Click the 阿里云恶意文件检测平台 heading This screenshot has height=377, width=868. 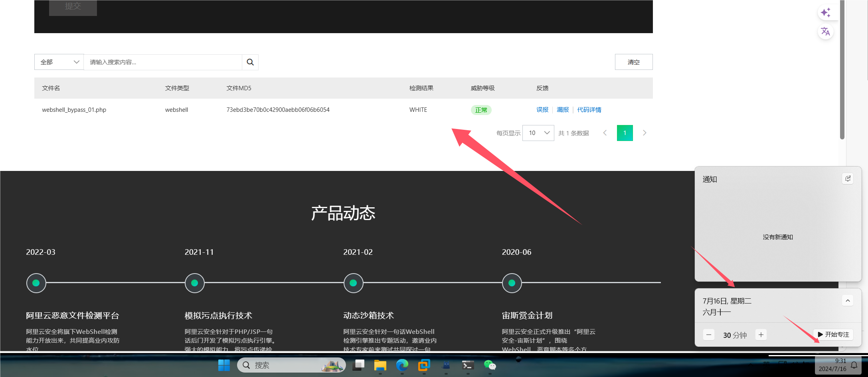tap(73, 315)
